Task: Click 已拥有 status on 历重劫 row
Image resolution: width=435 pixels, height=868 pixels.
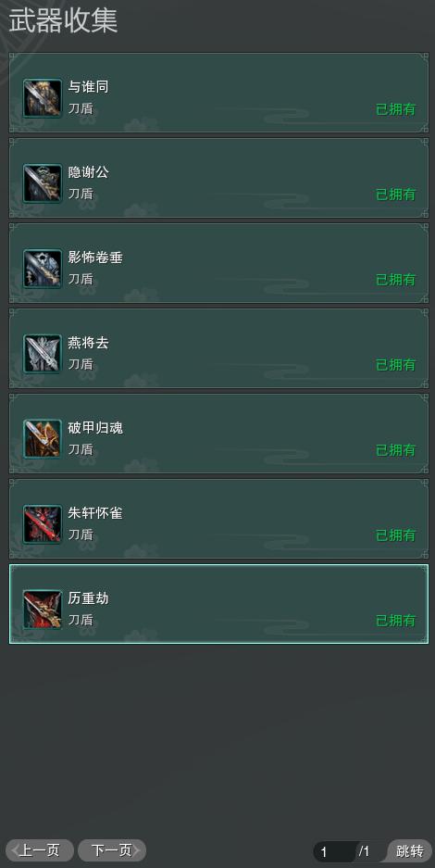Action: (x=396, y=621)
